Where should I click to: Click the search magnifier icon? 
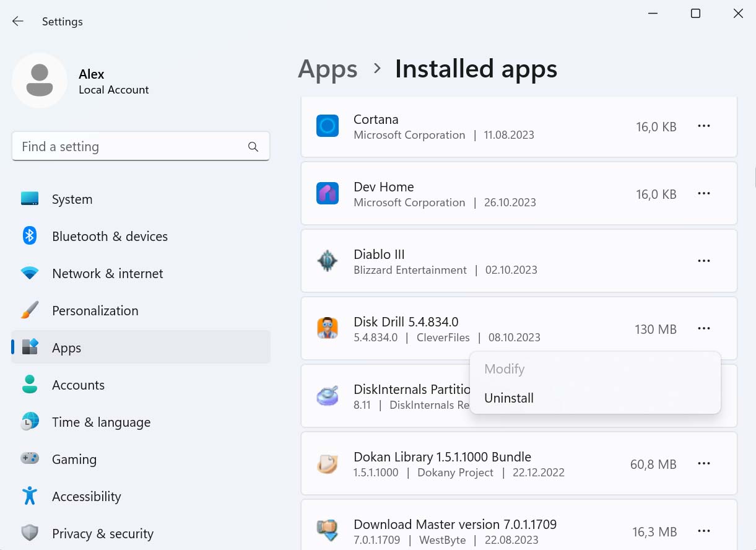click(253, 147)
